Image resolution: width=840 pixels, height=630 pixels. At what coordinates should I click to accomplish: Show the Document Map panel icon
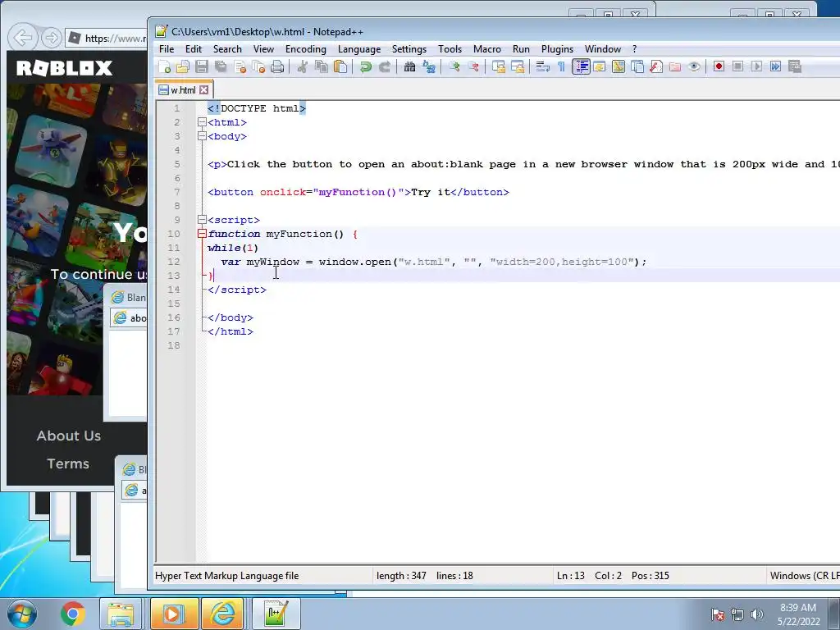point(619,67)
